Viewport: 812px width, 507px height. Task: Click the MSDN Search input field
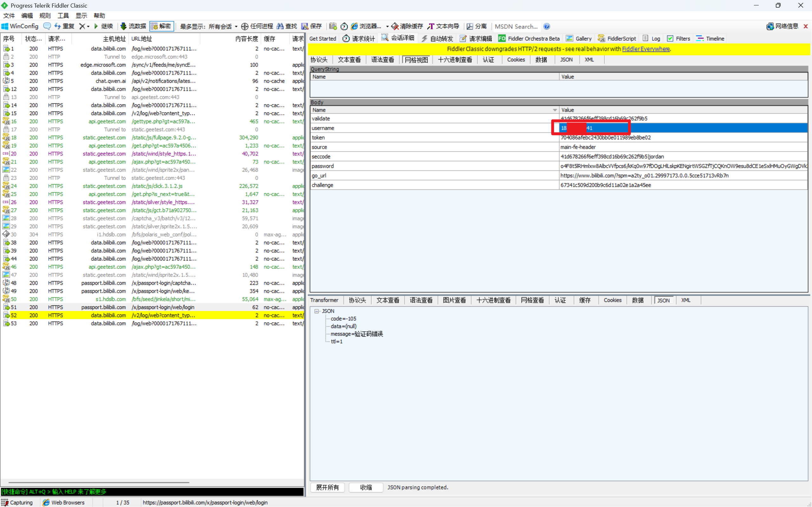pyautogui.click(x=516, y=27)
